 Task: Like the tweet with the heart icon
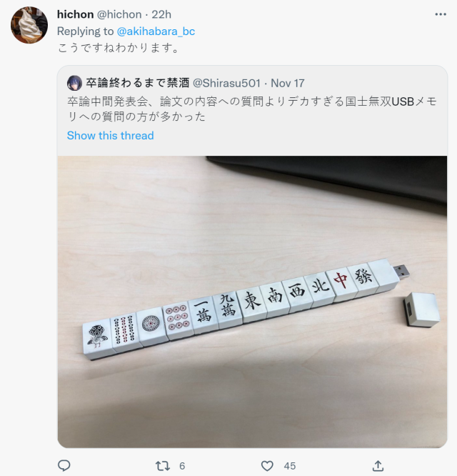(x=267, y=466)
